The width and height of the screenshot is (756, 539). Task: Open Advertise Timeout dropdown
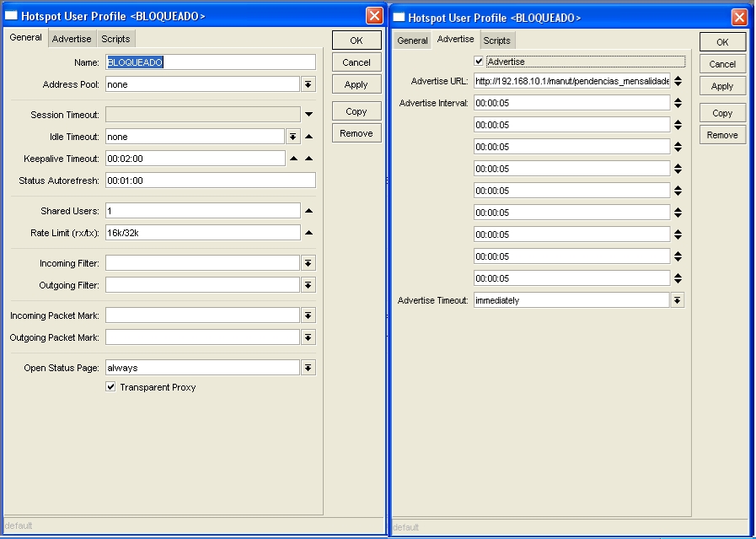coord(678,300)
